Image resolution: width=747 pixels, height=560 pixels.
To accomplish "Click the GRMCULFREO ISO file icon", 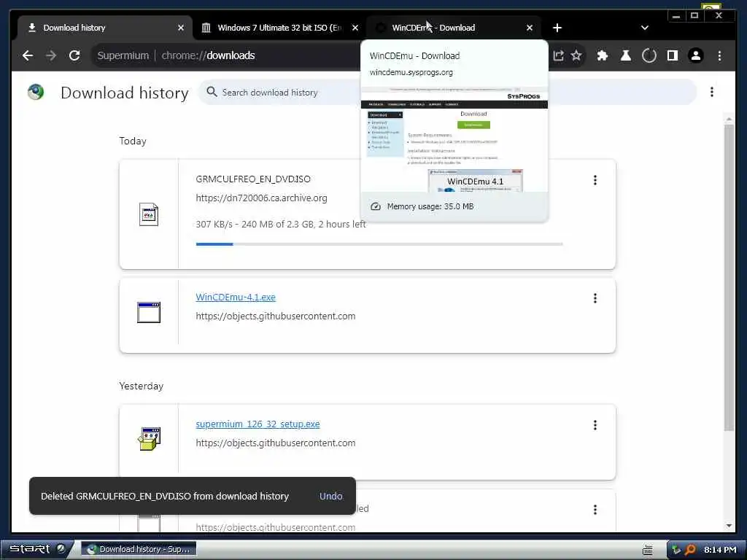I will [x=149, y=214].
